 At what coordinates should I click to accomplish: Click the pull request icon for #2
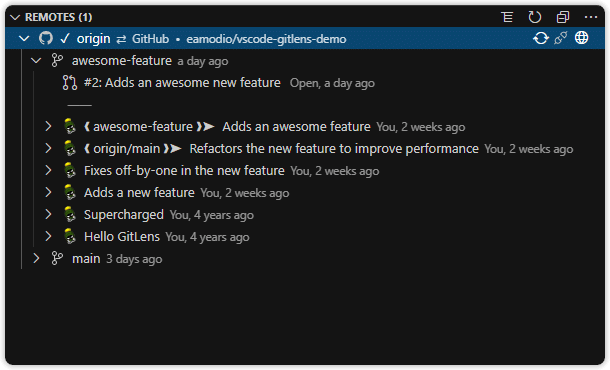tap(70, 82)
